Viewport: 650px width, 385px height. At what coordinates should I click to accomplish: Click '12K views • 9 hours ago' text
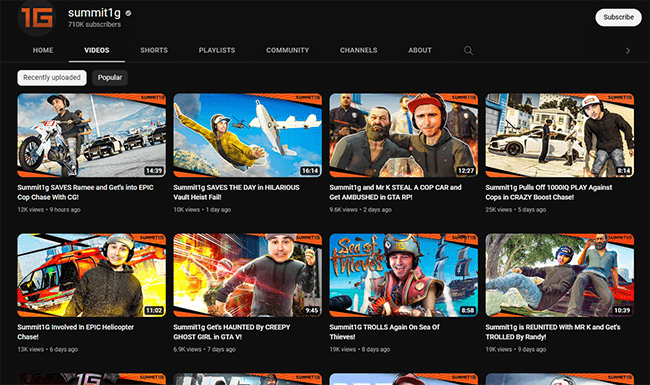tap(49, 210)
